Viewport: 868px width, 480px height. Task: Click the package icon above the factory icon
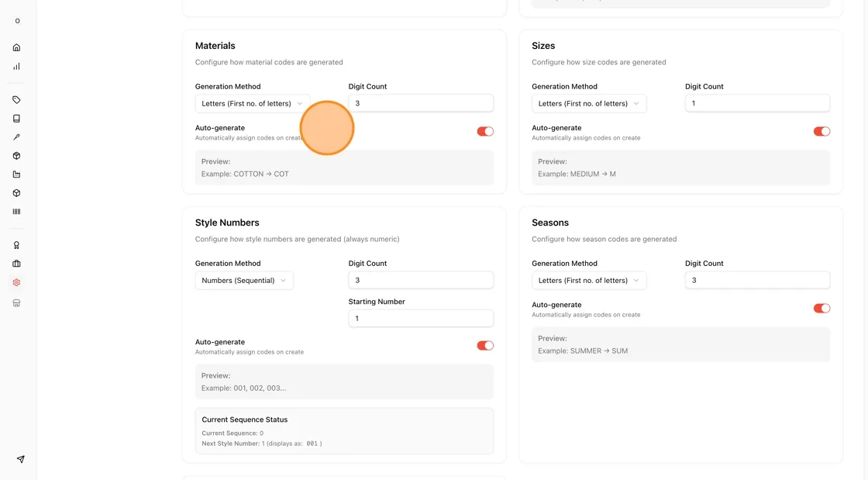[16, 156]
